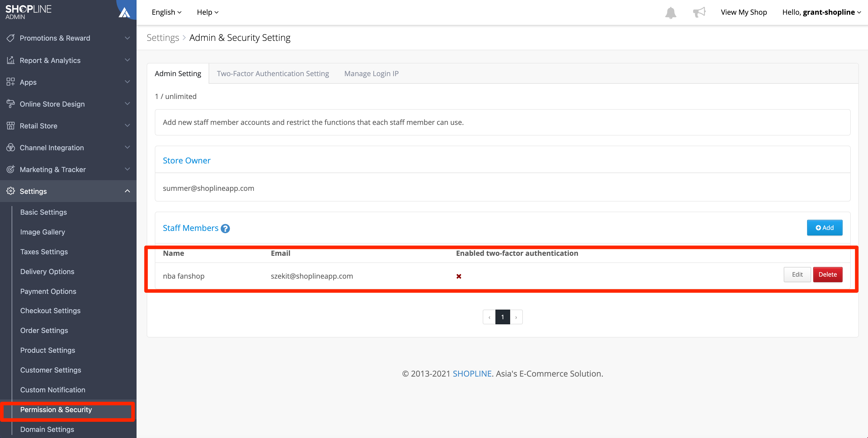
Task: Open Image Gallery in sidebar
Action: [42, 232]
